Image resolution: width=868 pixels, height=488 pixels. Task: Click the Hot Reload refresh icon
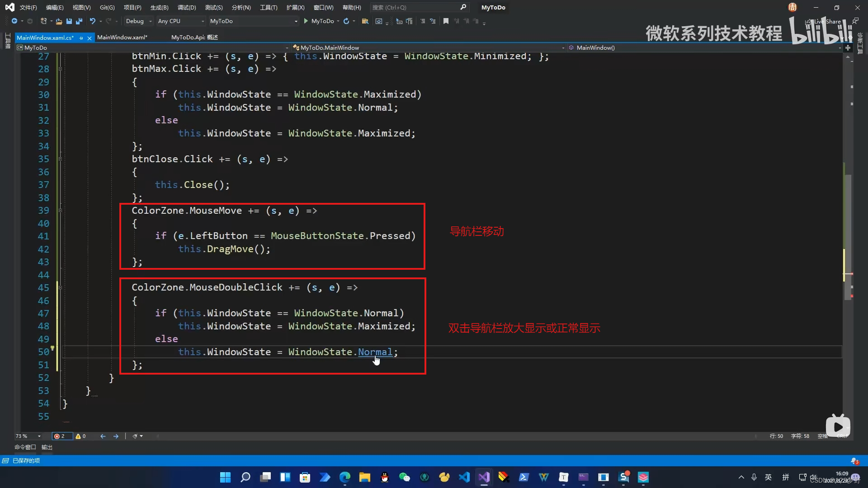(x=346, y=21)
